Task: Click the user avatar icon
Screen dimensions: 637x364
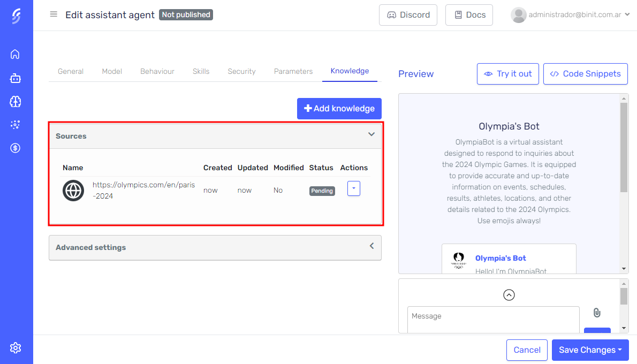Action: (x=518, y=15)
